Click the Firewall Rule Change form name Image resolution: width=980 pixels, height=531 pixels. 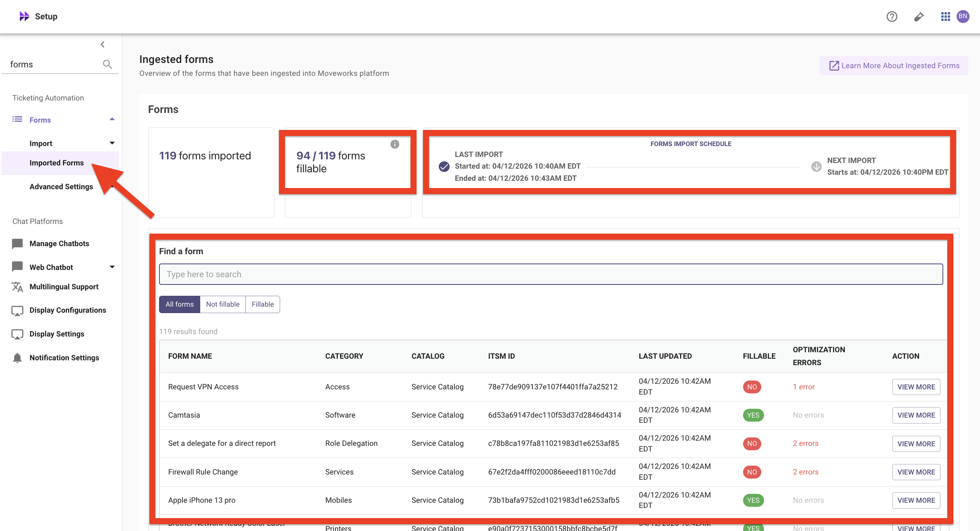[203, 472]
